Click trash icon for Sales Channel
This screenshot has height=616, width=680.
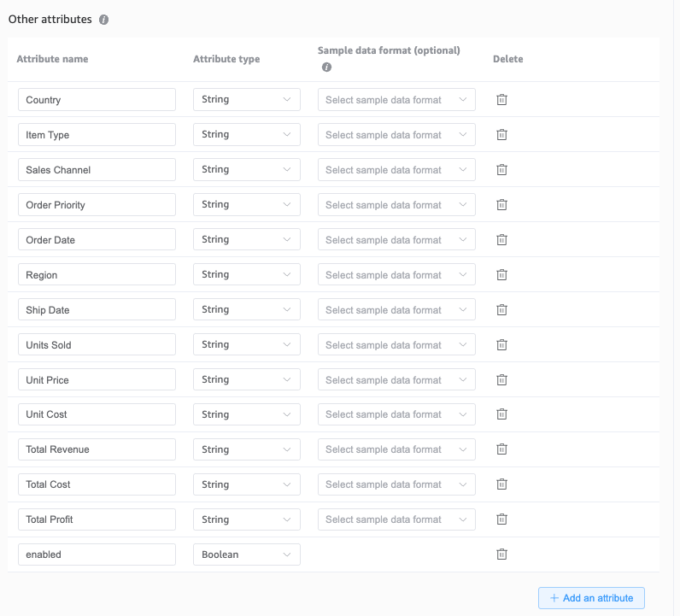point(502,170)
